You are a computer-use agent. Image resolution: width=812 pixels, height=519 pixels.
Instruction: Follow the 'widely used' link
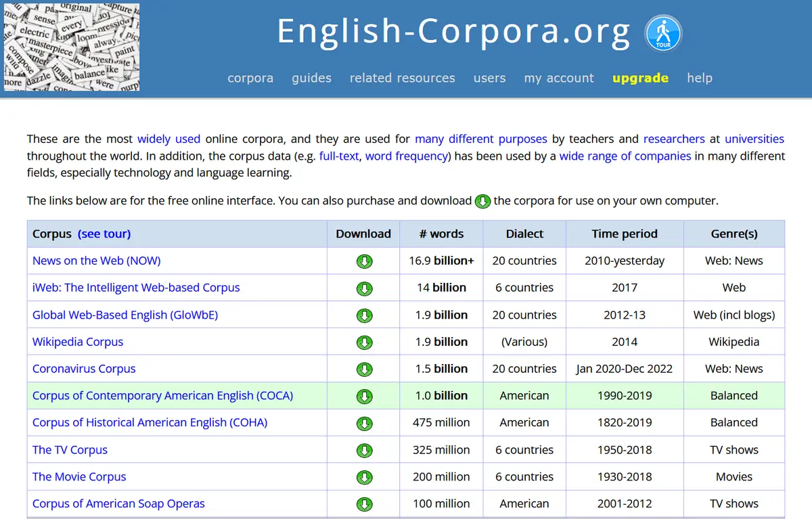tap(168, 139)
